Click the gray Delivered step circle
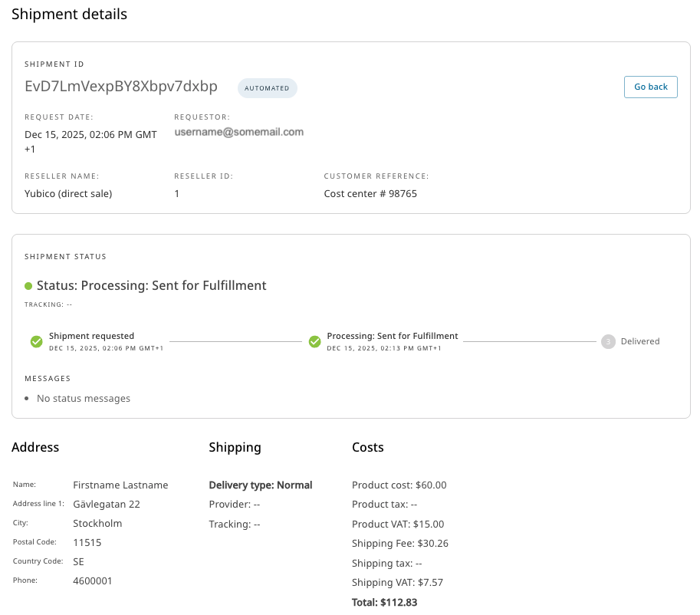Viewport: 700px width, 615px height. pos(608,341)
